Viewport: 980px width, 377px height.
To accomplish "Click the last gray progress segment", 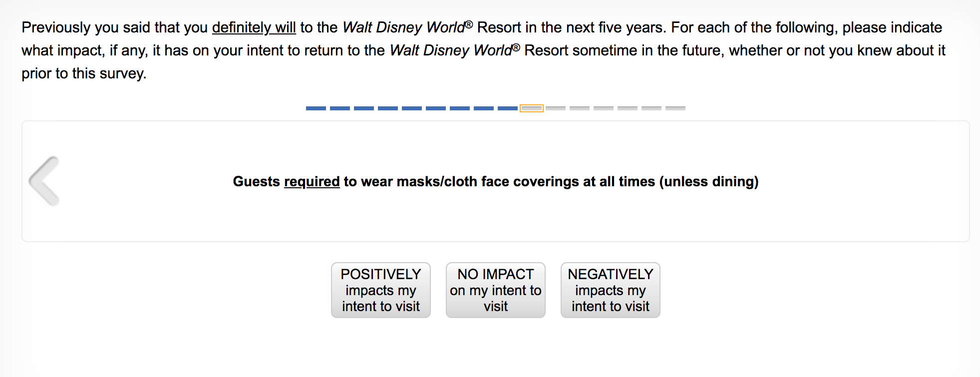I will (x=675, y=108).
